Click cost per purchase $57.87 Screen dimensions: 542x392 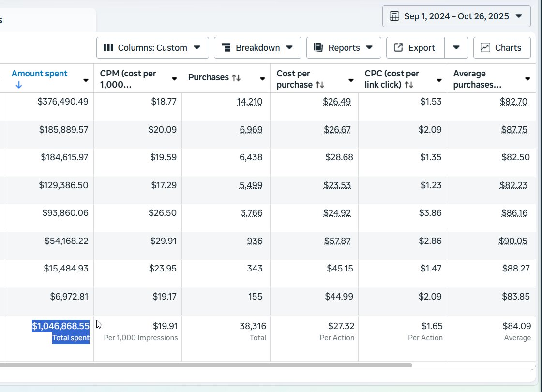pos(337,241)
